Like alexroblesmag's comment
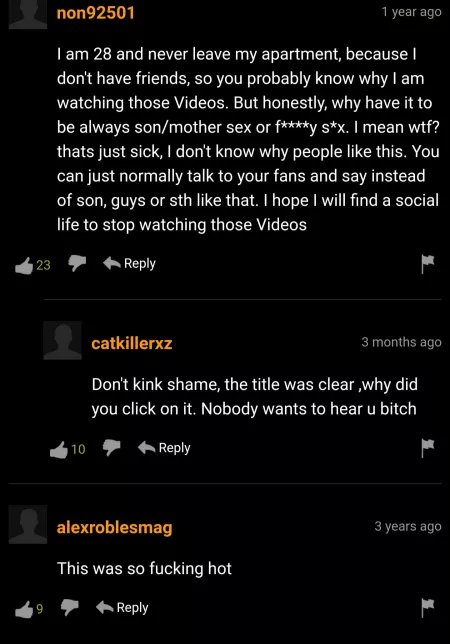The image size is (450, 644). pos(24,609)
